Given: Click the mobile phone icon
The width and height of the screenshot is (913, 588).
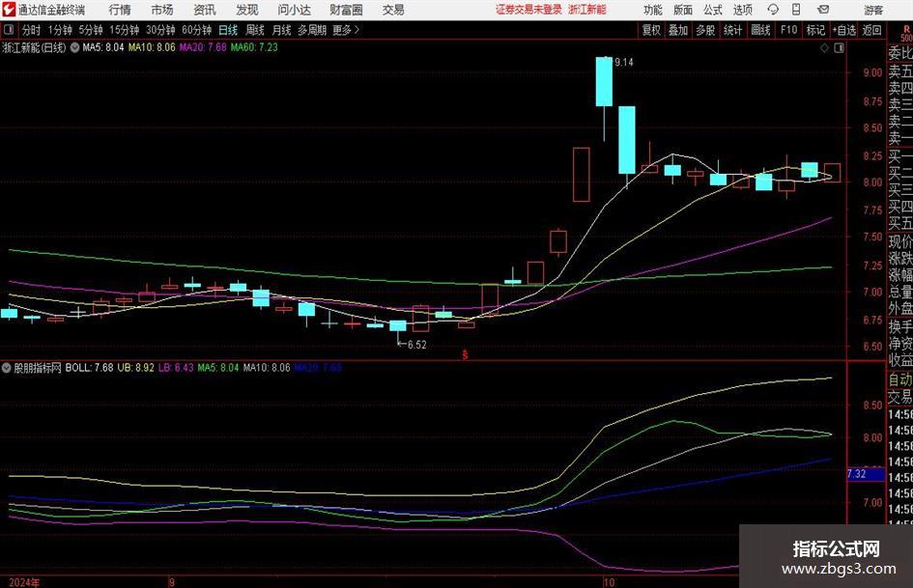Looking at the screenshot, I should tap(796, 10).
